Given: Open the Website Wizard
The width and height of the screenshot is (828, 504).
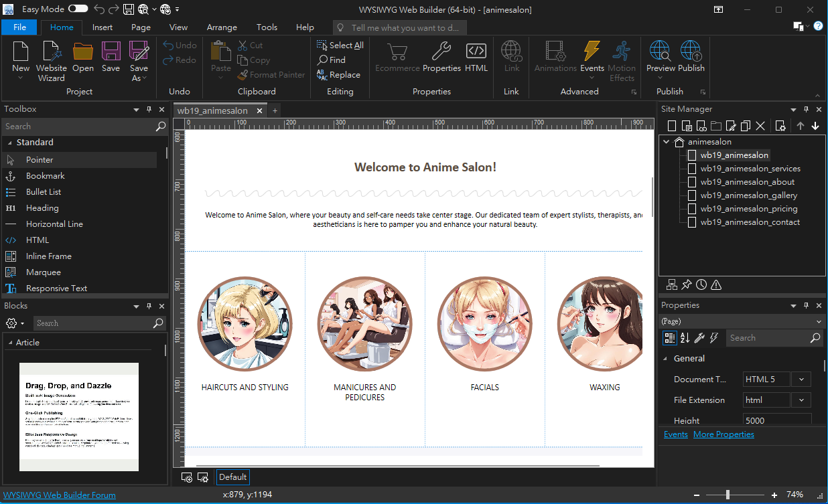Looking at the screenshot, I should [51, 60].
